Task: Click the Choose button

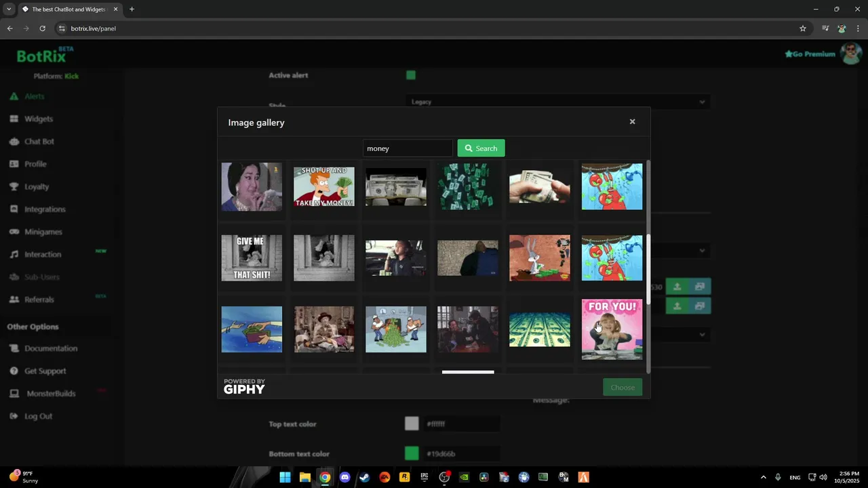Action: (x=623, y=387)
